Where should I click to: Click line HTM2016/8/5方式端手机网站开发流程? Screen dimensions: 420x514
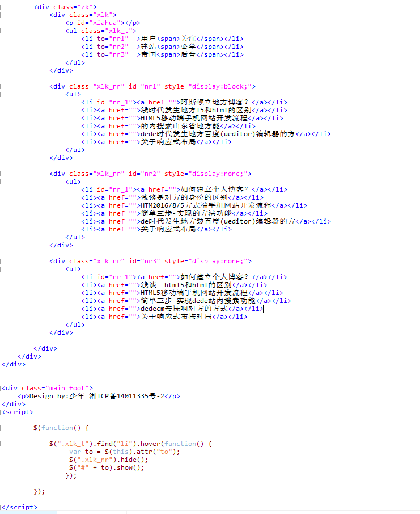[x=194, y=205]
